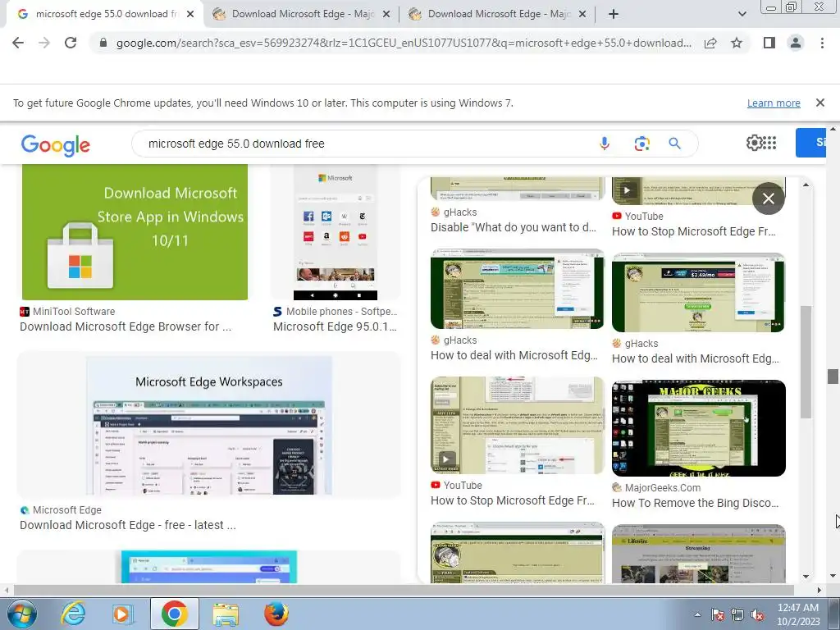
Task: Open the Google apps grid icon
Action: click(x=769, y=143)
